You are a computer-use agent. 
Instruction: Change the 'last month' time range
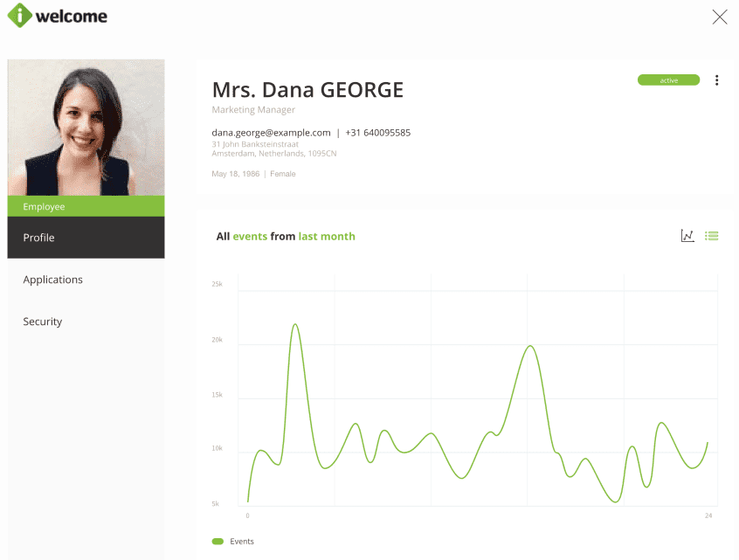[327, 237]
